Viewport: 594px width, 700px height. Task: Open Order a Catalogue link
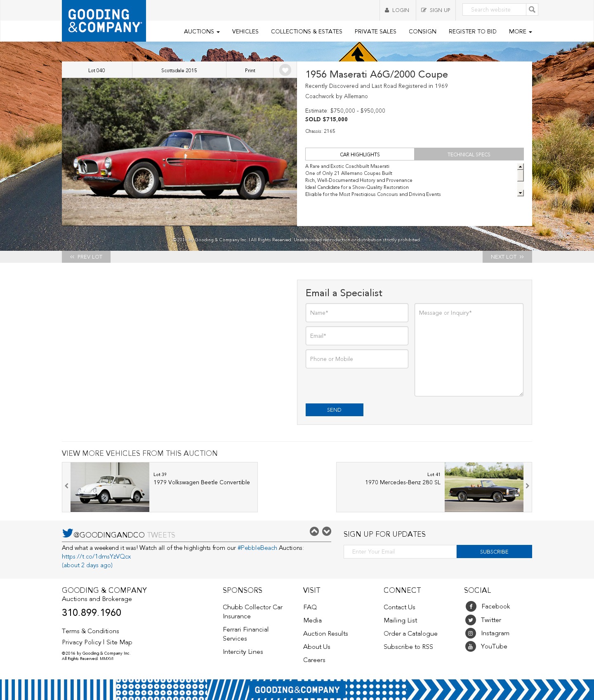(x=410, y=634)
